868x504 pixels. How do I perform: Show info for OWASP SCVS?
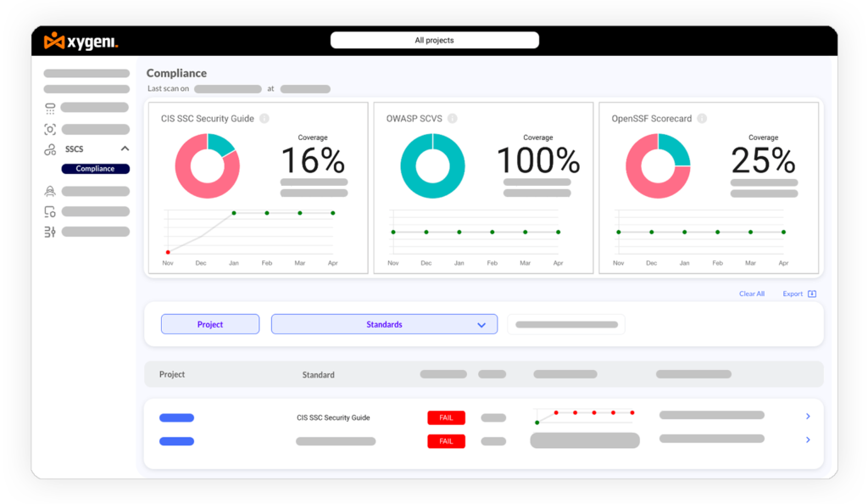tap(453, 119)
